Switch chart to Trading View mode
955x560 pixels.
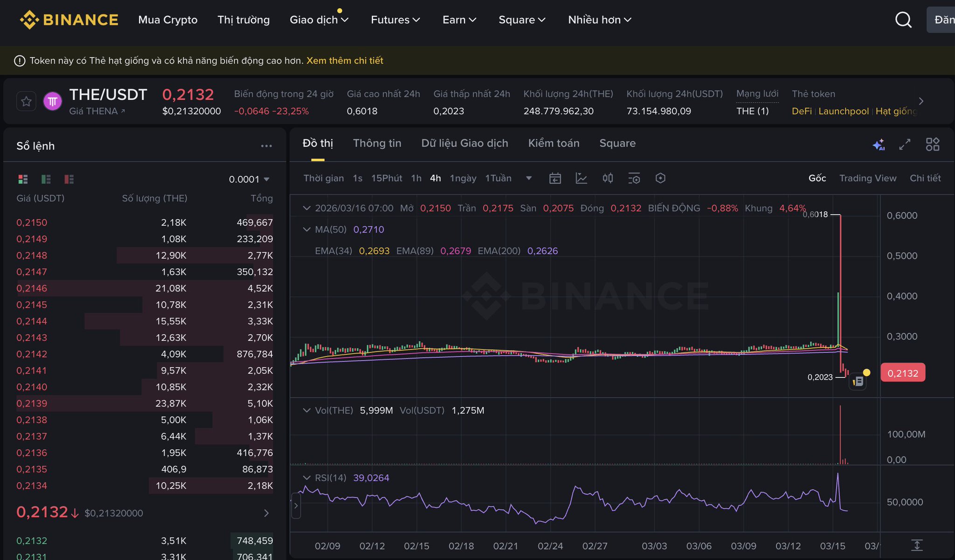pos(867,178)
